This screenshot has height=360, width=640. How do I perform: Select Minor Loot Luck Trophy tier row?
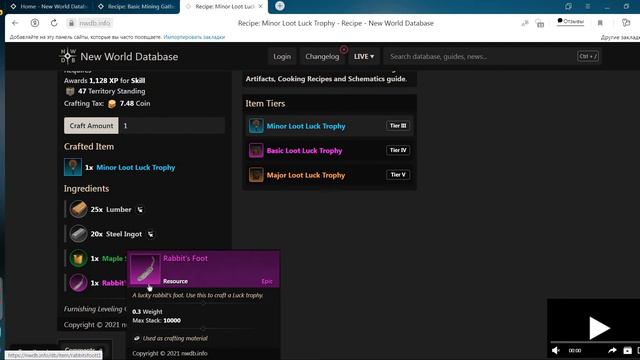(329, 126)
